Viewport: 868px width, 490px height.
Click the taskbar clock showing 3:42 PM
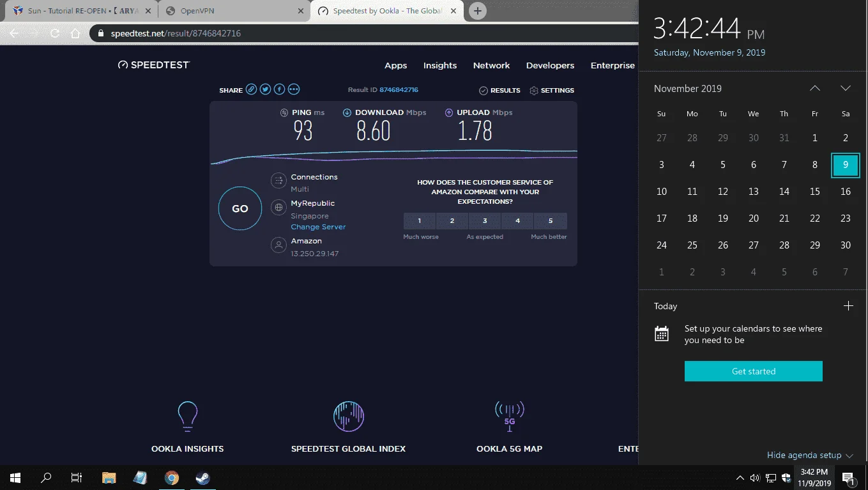pyautogui.click(x=814, y=478)
